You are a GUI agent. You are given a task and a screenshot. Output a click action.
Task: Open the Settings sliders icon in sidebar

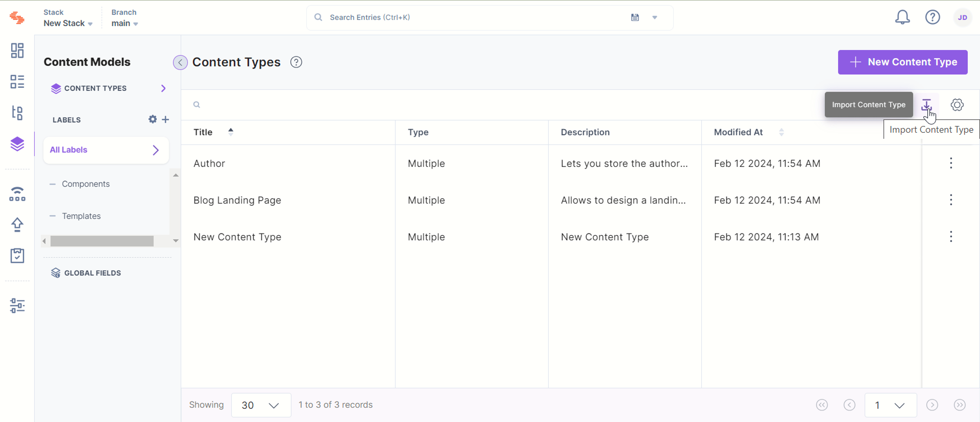tap(17, 305)
